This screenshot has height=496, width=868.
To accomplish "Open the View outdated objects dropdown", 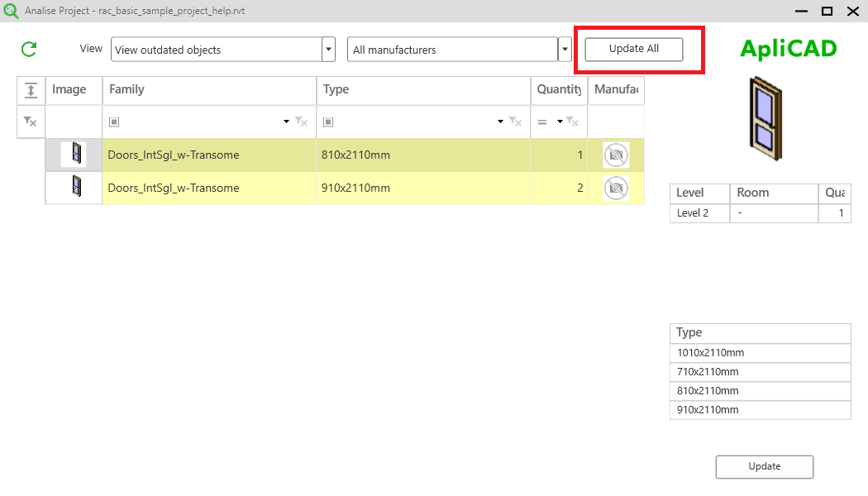I will pyautogui.click(x=329, y=50).
